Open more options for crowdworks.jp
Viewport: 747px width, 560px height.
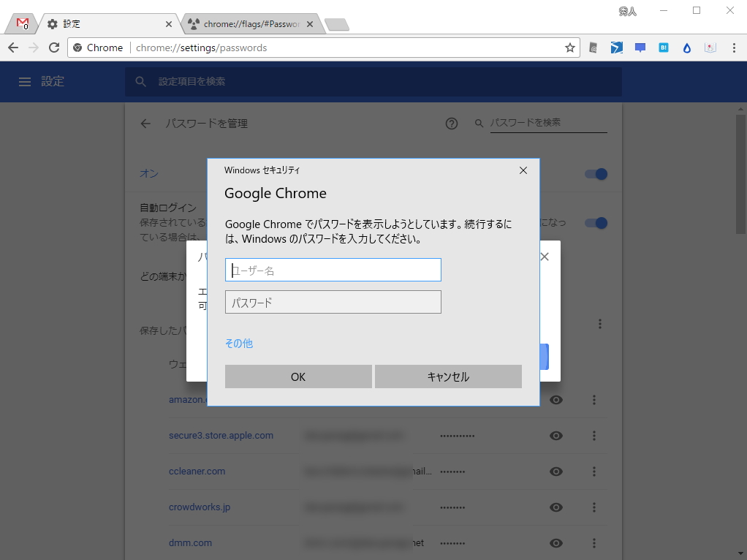coord(594,507)
